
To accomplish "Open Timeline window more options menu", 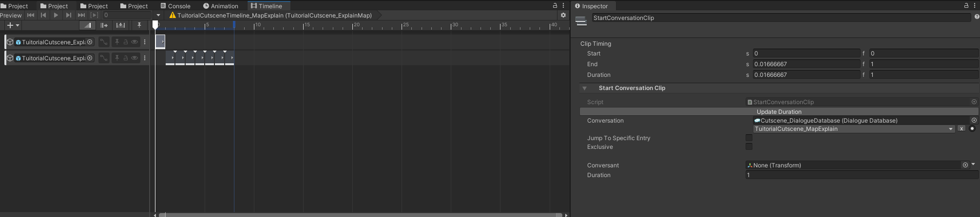I will tap(563, 5).
